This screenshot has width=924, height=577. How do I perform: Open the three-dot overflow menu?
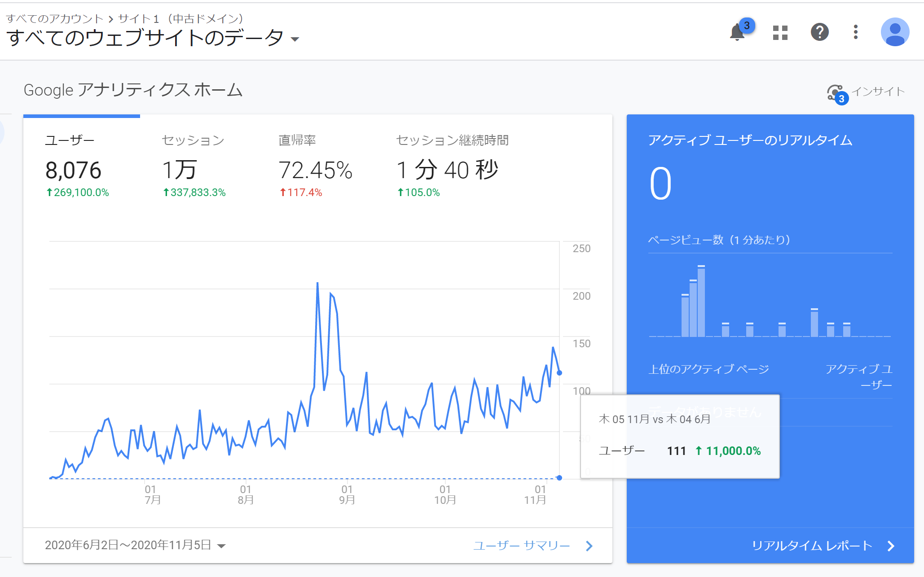[855, 32]
